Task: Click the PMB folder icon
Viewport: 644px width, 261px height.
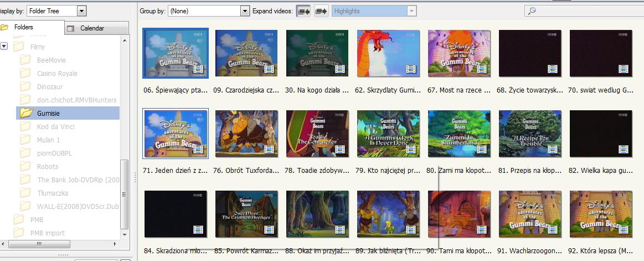Action: (x=18, y=219)
